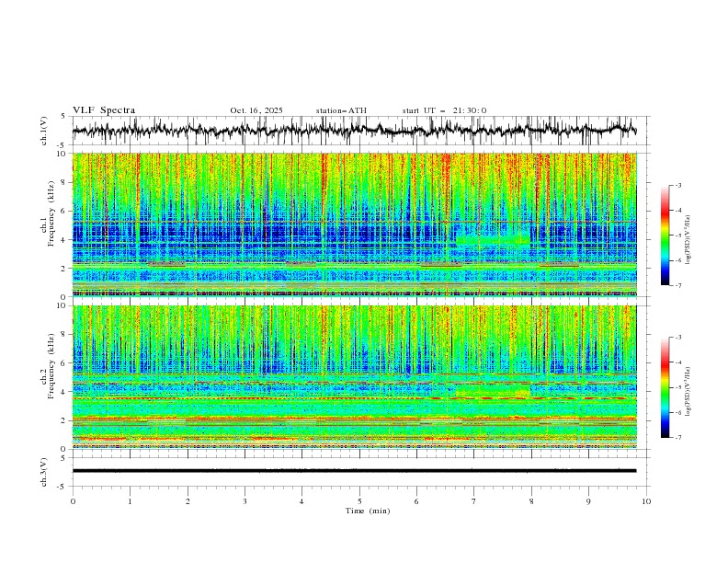Click the "4" tick on the time axis
The image size is (728, 563).
301,501
